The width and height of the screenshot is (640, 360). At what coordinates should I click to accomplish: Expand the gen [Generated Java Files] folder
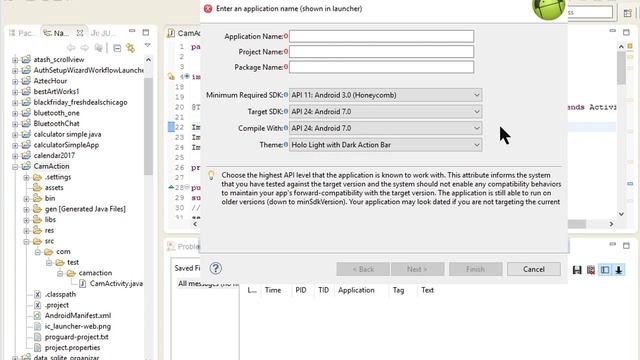coord(27,209)
